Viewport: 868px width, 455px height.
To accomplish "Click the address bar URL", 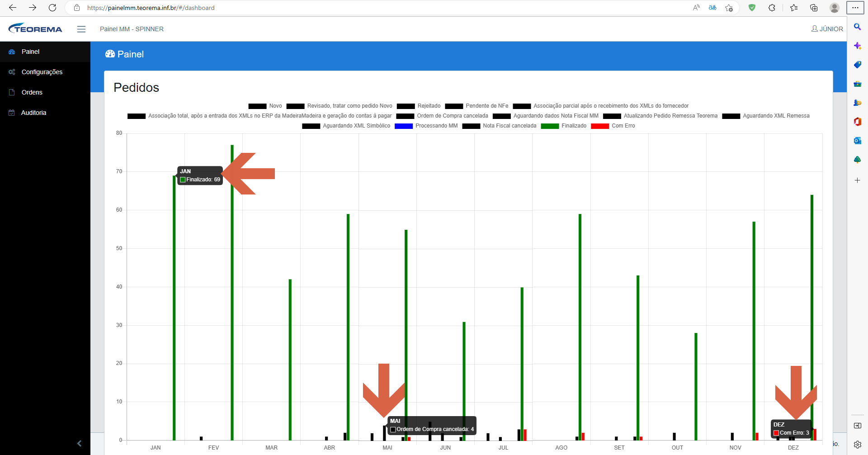I will (x=151, y=8).
